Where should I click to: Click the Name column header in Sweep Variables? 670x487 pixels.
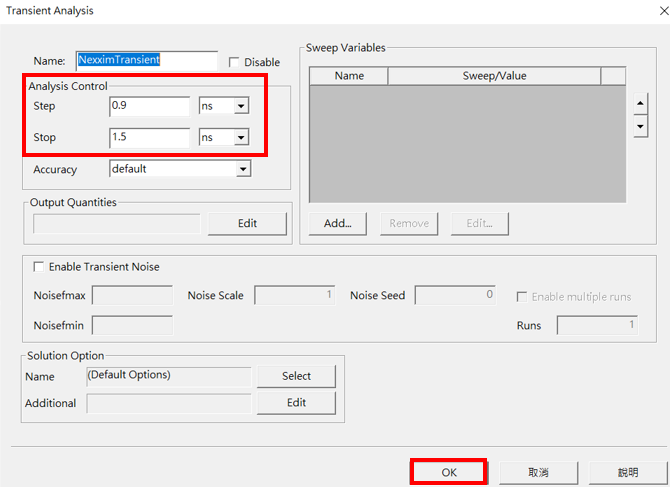coord(349,76)
